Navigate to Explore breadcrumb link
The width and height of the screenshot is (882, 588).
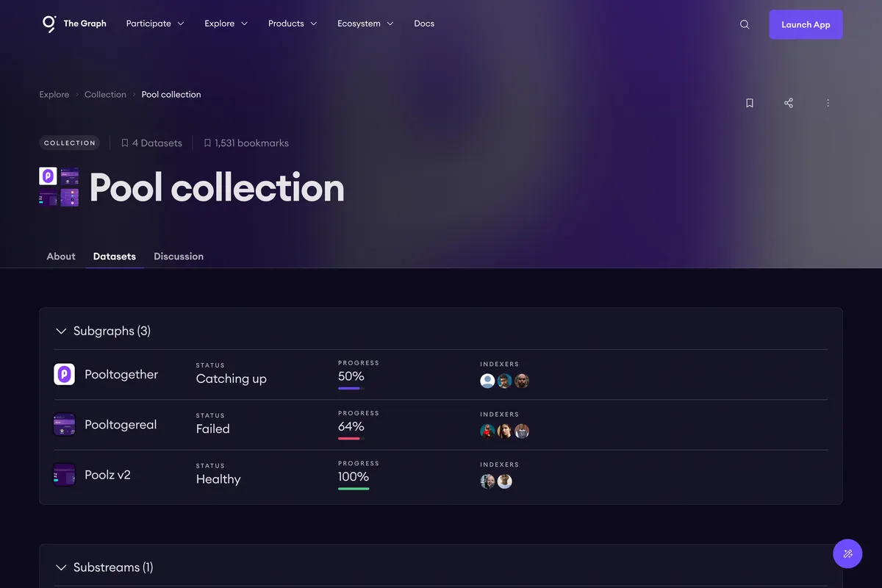tap(54, 95)
